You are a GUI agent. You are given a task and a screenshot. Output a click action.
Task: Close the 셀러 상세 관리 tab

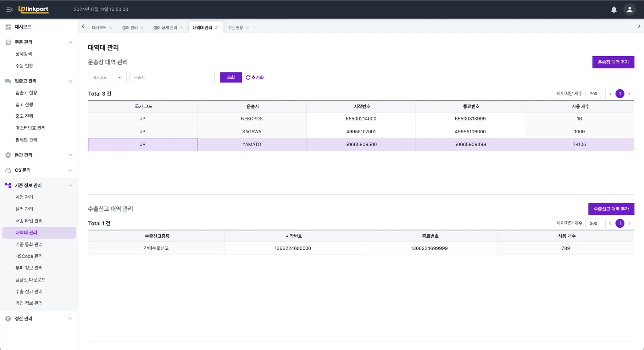(181, 28)
